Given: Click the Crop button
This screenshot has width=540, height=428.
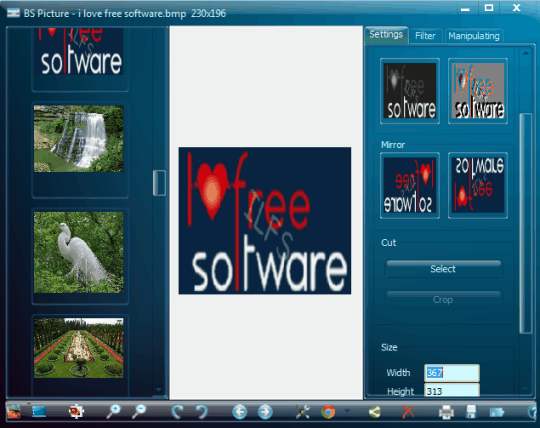Looking at the screenshot, I should (x=443, y=299).
